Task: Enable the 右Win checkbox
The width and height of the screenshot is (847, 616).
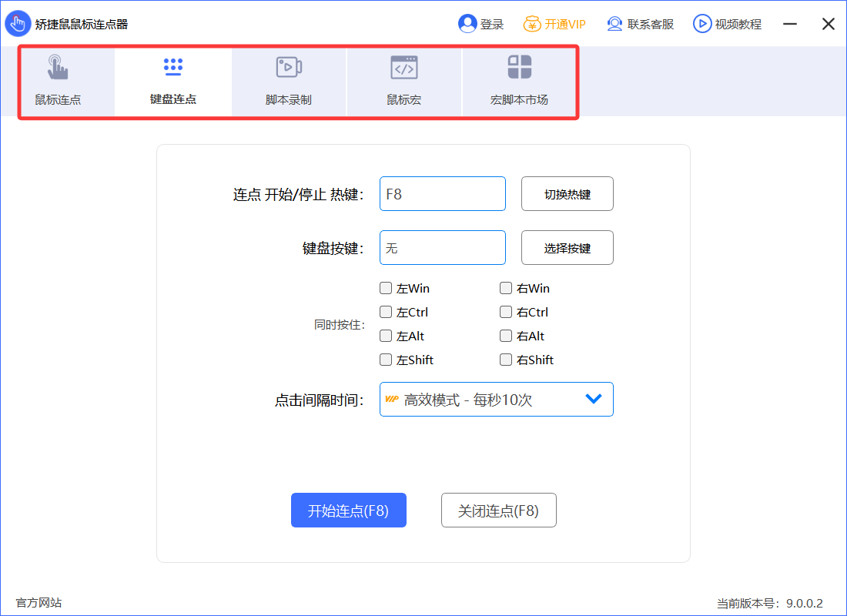Action: (506, 288)
